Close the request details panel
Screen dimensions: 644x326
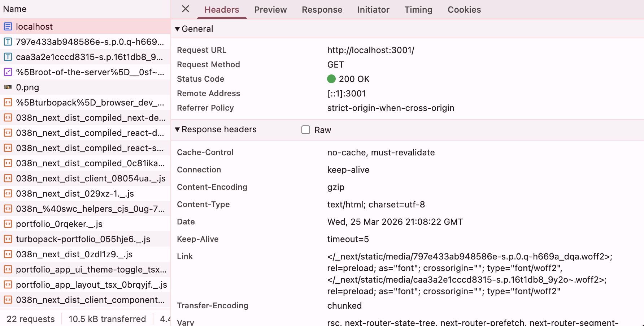pyautogui.click(x=186, y=9)
